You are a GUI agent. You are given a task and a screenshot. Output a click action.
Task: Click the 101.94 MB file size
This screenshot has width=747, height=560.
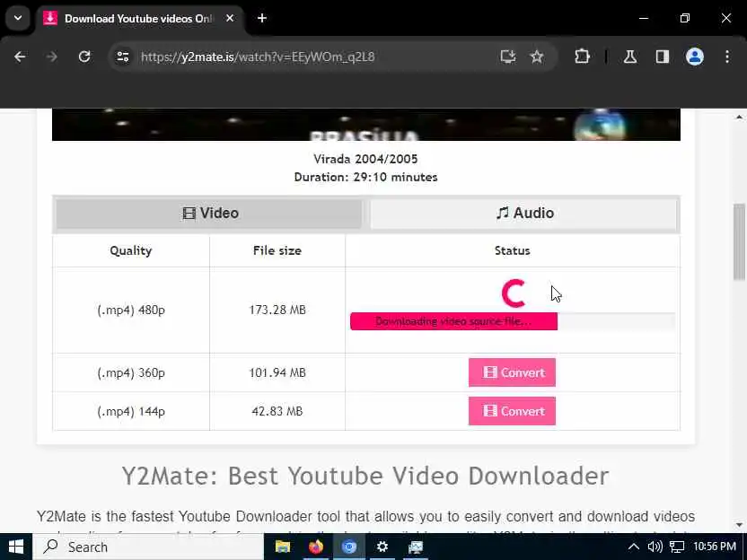[x=277, y=372]
